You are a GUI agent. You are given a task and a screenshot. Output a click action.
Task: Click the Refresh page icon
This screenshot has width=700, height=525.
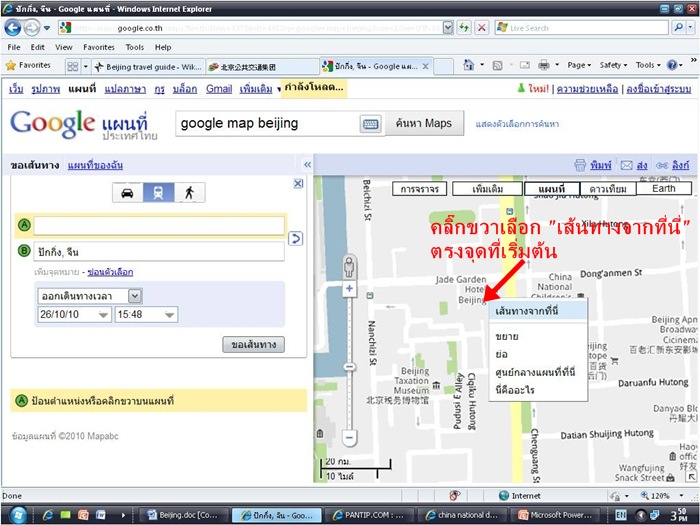(x=464, y=28)
